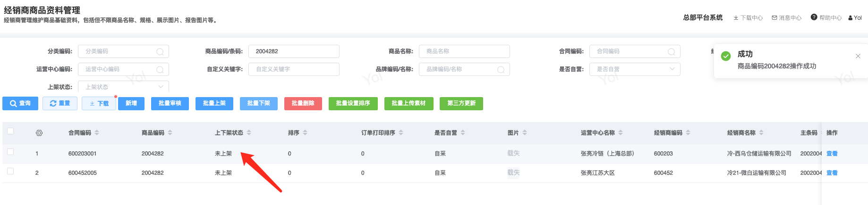Check the row 1 checkbox
The height and width of the screenshot is (205, 868).
click(x=10, y=152)
